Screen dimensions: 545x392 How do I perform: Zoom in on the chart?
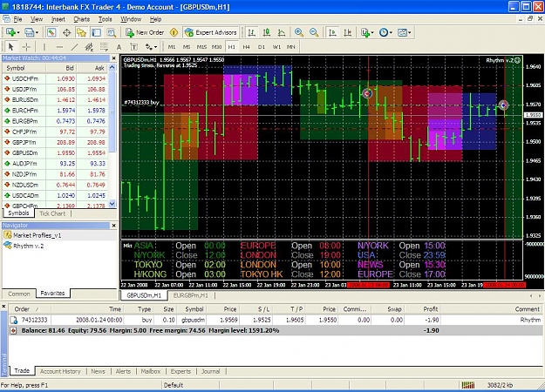298,32
